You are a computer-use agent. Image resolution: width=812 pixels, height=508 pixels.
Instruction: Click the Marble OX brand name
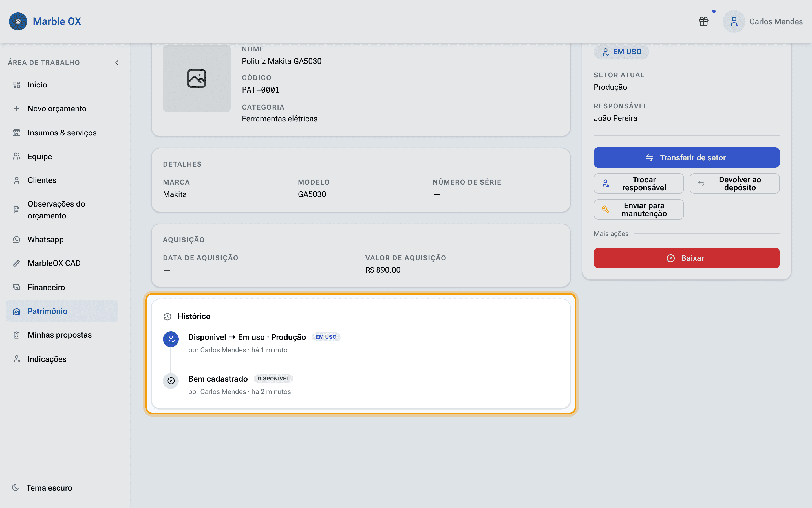tap(57, 21)
